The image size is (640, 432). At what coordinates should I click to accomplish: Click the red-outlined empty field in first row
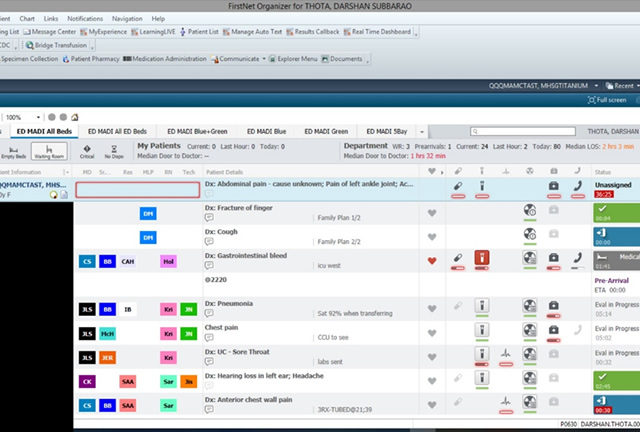(137, 188)
